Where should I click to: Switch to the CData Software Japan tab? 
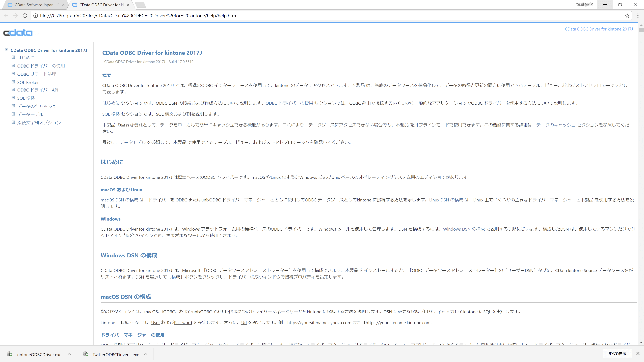point(35,5)
